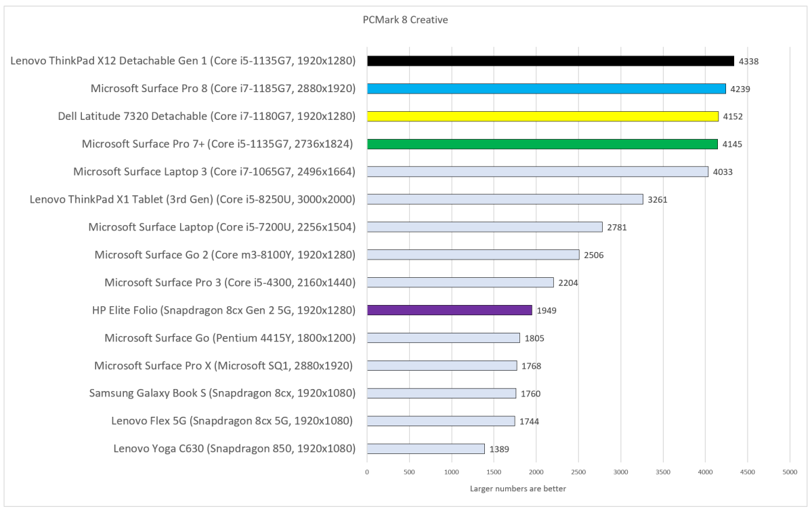Click the Microsoft Surface Pro 8 label
812x513 pixels.
point(223,89)
